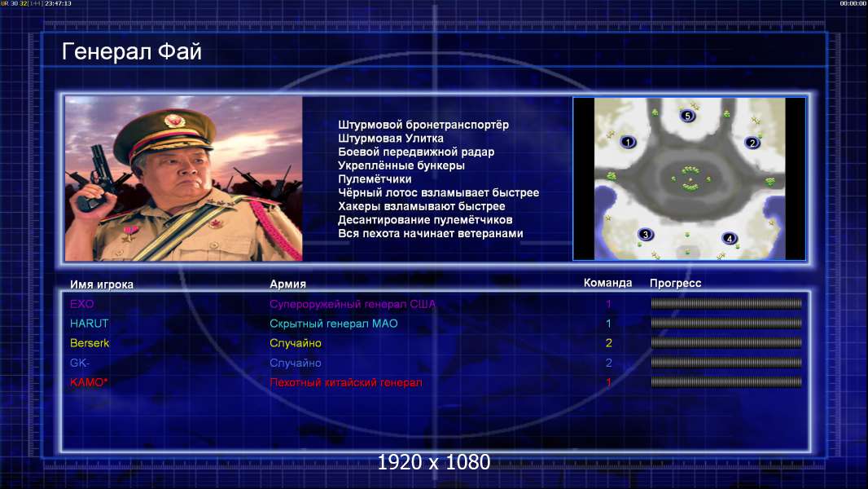This screenshot has width=868, height=489.
Task: Click 'Супероружейный генерал США' army entry
Action: tap(353, 304)
